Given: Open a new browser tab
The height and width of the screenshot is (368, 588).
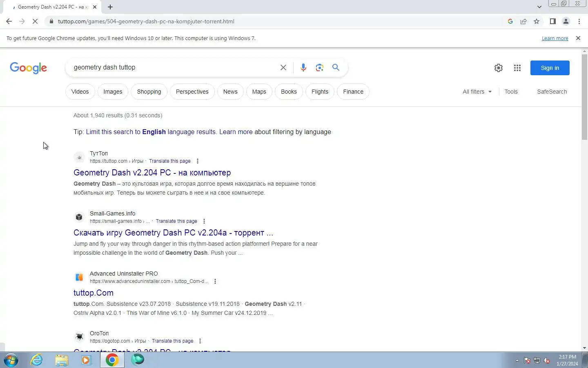Looking at the screenshot, I should (x=110, y=7).
